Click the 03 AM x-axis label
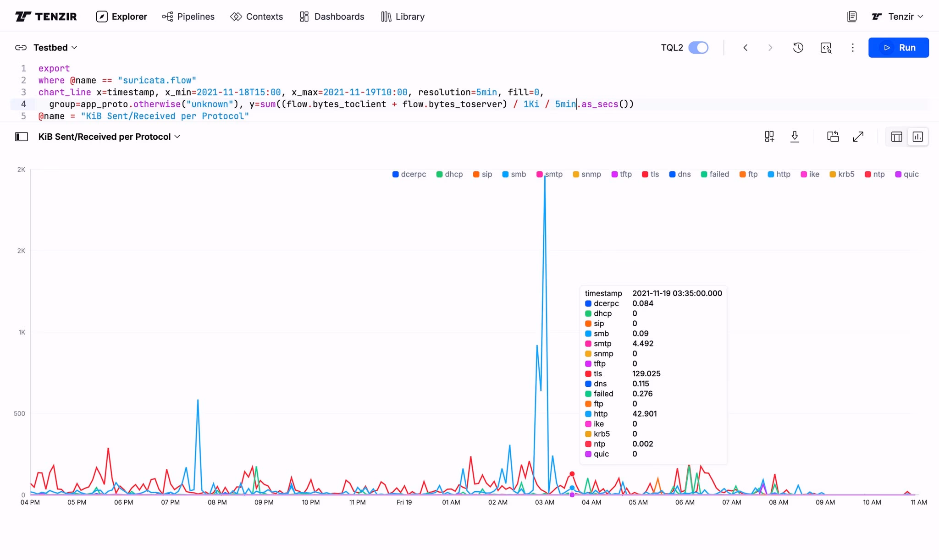Viewport: 939px width, 560px height. (x=544, y=502)
